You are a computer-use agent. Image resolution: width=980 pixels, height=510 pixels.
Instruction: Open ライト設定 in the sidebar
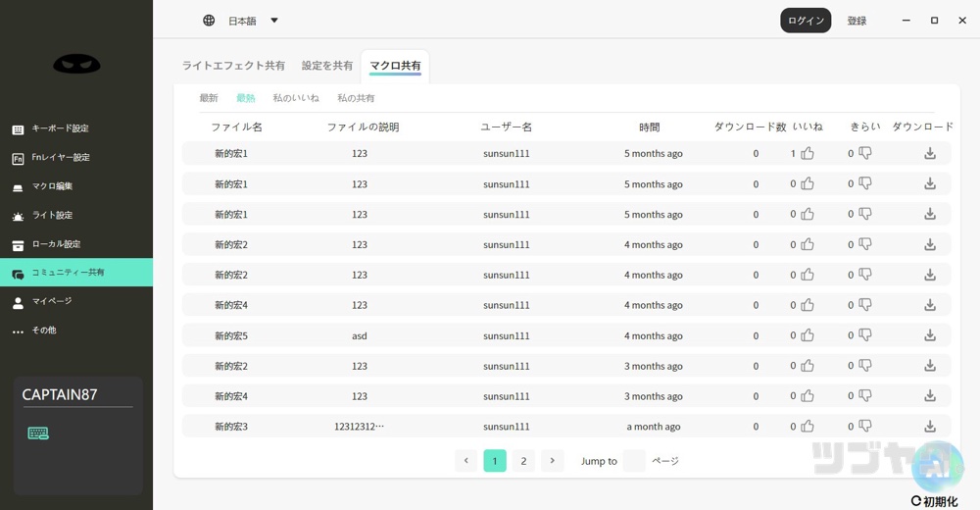(x=51, y=216)
